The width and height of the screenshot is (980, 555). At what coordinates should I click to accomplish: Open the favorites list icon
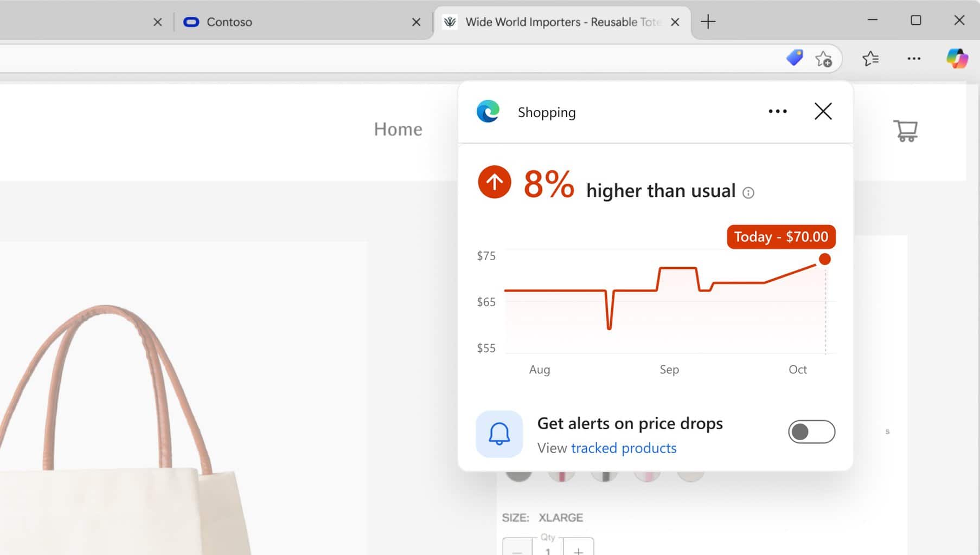[x=870, y=58]
